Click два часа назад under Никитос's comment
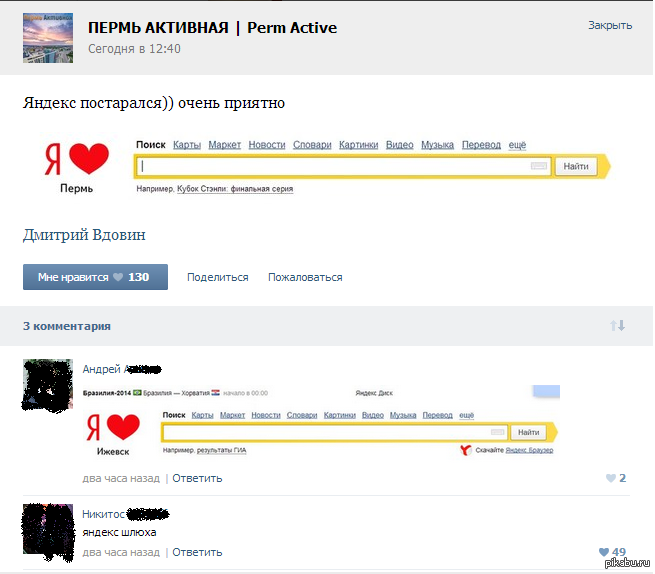 [121, 552]
